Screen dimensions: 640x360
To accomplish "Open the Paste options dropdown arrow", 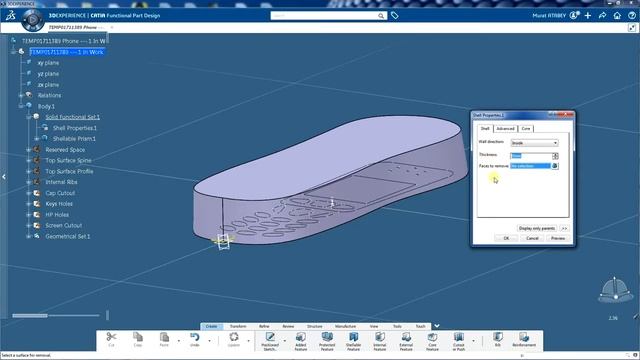I will (179, 340).
